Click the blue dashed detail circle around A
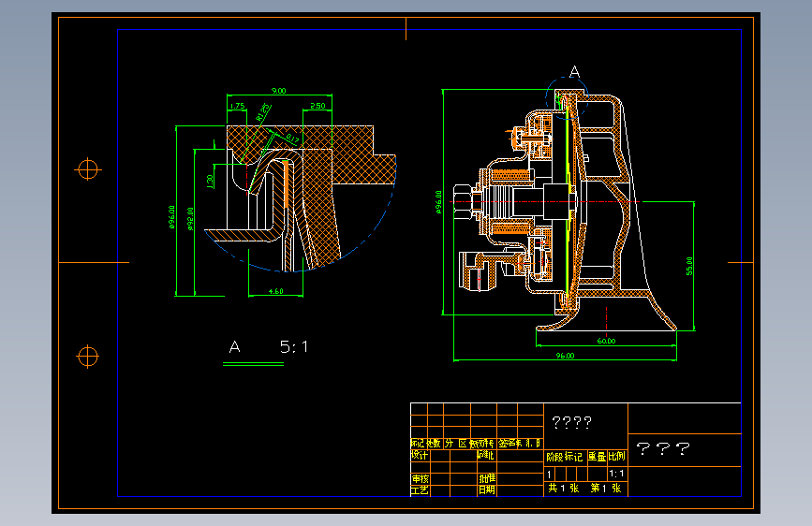 (x=567, y=97)
